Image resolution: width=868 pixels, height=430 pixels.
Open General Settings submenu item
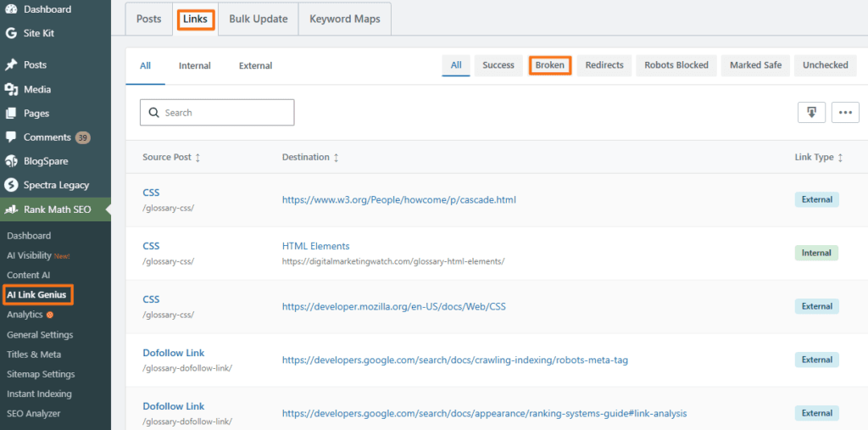(40, 335)
